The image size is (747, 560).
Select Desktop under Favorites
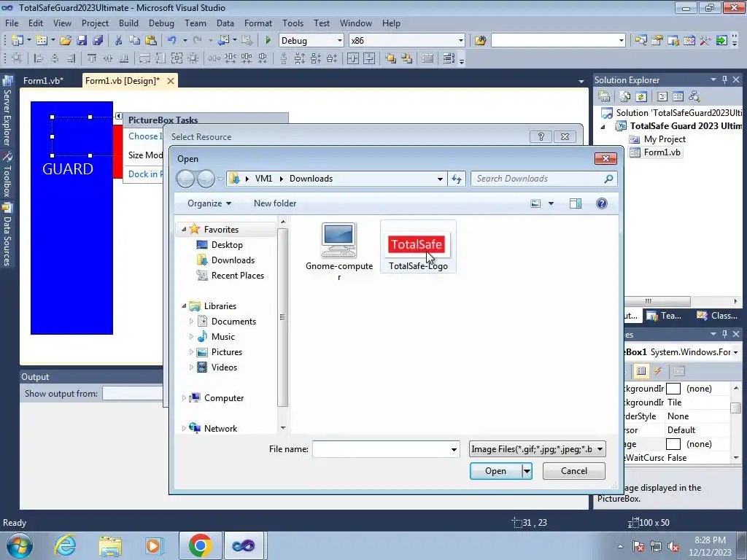[x=227, y=245]
